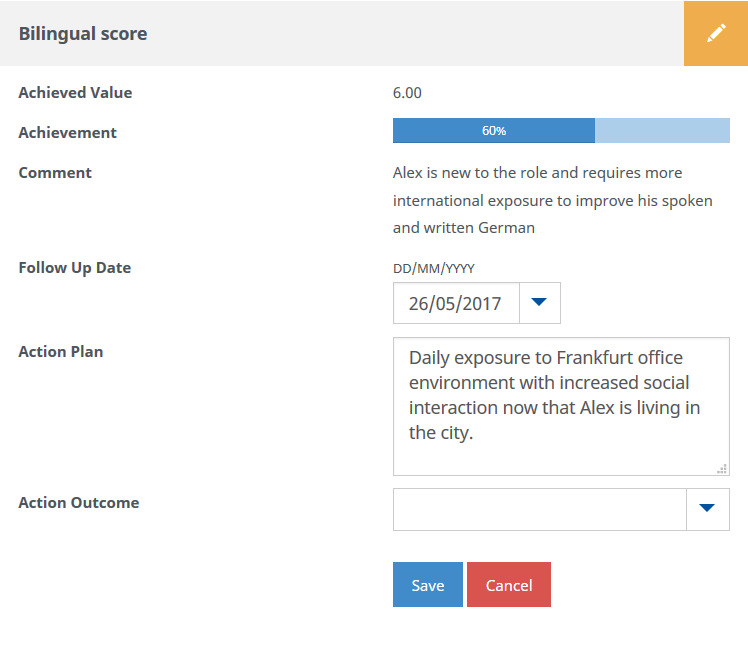Viewport: 748px width, 645px height.
Task: Click the Follow Up Date label
Action: [x=75, y=267]
